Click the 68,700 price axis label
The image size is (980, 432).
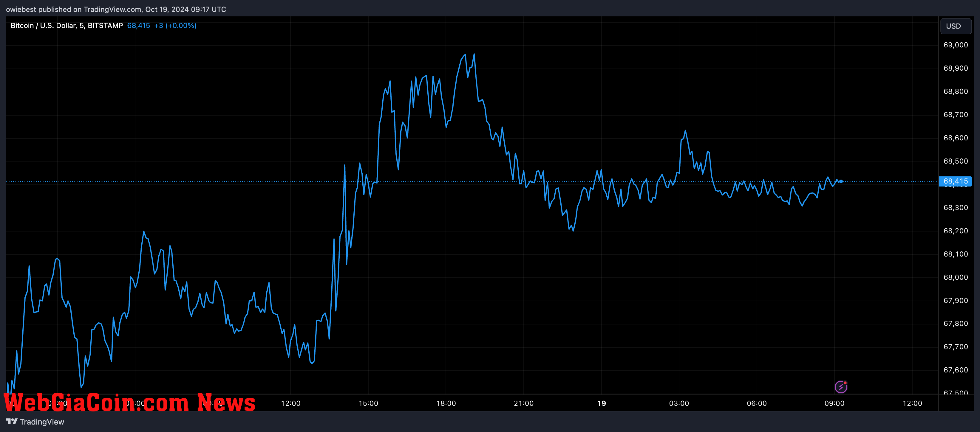coord(956,114)
